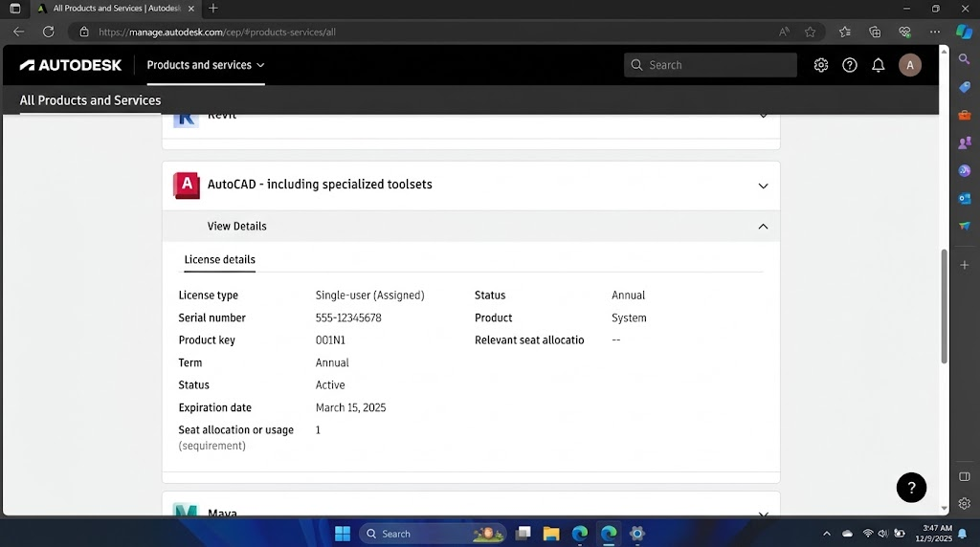Open the user profile avatar
This screenshot has height=547, width=980.
909,65
